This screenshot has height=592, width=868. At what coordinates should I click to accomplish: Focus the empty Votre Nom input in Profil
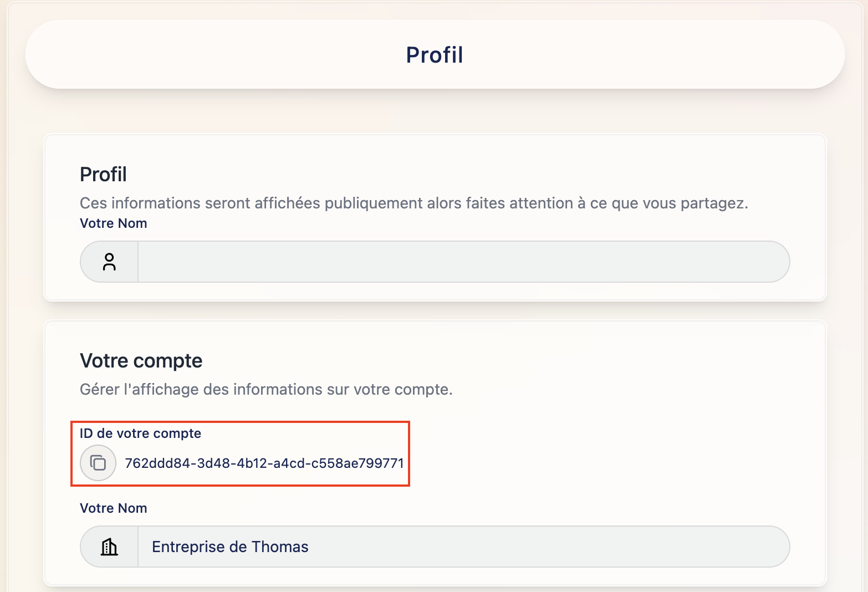[463, 262]
